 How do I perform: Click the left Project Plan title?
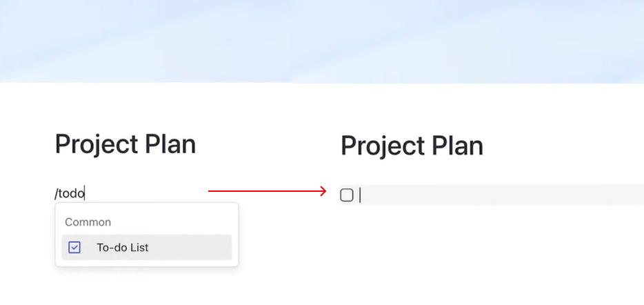coord(125,144)
